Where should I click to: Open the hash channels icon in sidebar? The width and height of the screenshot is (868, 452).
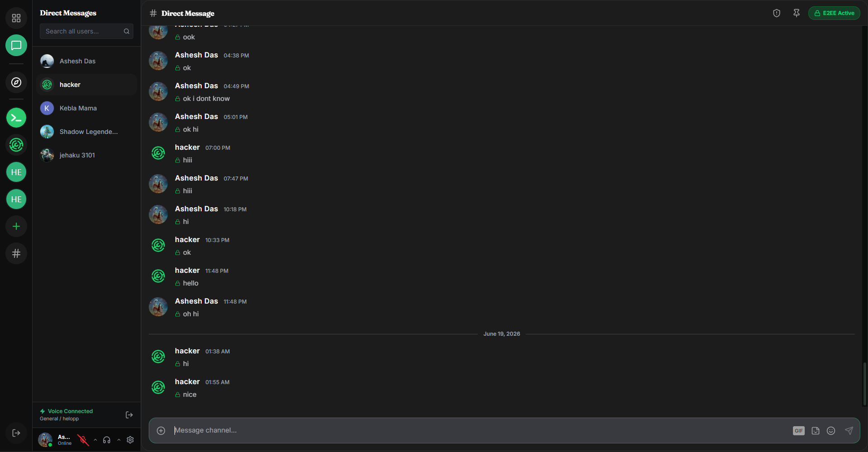(16, 253)
